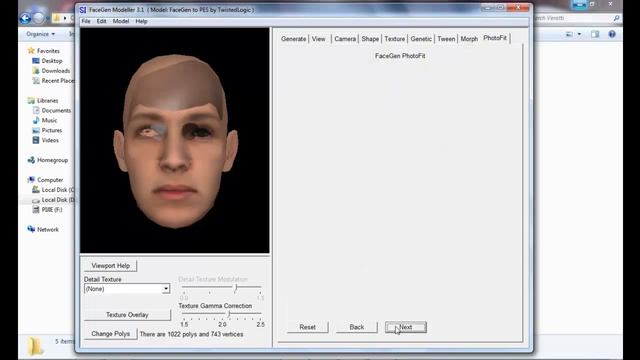Screen dimensions: 640x360
Task: Select the PhotoFit tab
Action: point(495,38)
